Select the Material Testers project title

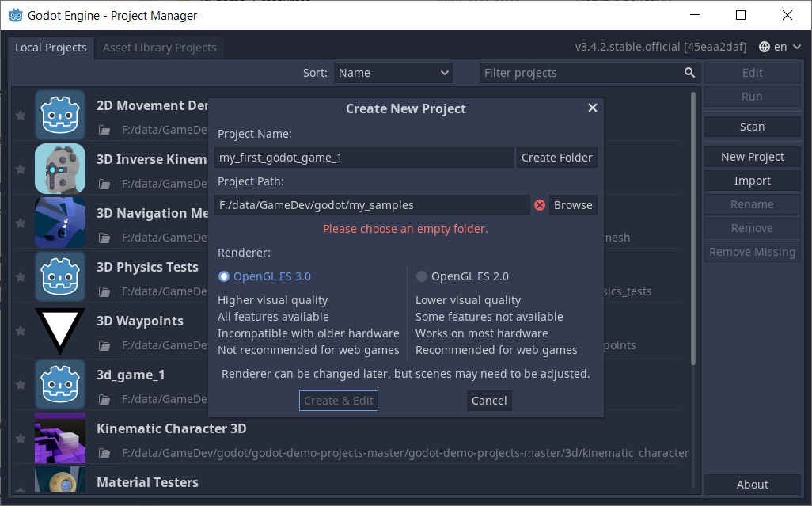pyautogui.click(x=147, y=483)
